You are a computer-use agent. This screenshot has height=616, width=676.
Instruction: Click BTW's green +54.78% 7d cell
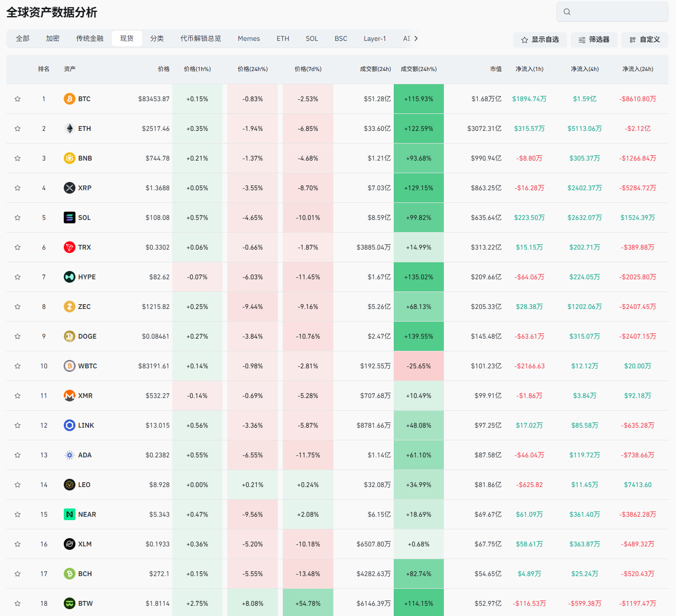coord(308,603)
